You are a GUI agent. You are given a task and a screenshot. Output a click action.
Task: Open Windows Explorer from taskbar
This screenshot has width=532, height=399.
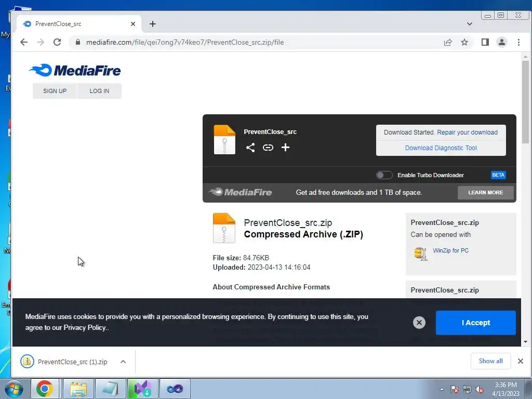coord(78,389)
